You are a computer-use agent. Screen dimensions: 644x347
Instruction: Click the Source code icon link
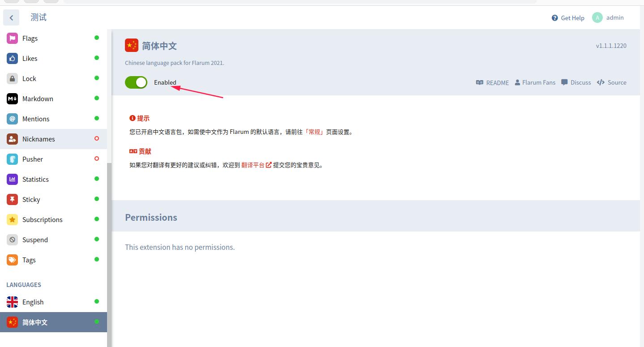(601, 82)
